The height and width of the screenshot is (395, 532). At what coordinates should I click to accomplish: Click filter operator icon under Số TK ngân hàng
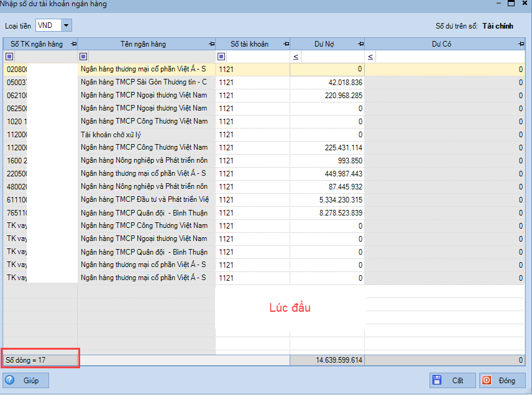tap(9, 57)
